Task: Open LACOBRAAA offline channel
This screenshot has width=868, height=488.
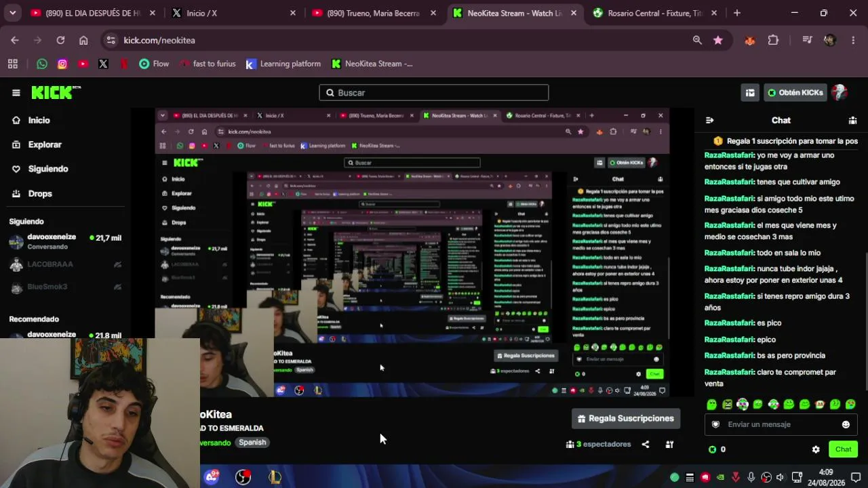Action: coord(65,264)
